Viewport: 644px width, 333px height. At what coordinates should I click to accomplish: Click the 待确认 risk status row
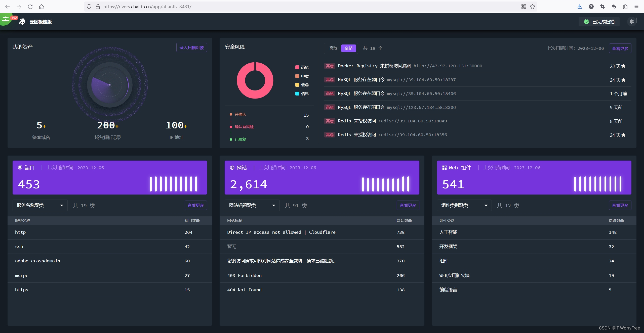click(269, 115)
